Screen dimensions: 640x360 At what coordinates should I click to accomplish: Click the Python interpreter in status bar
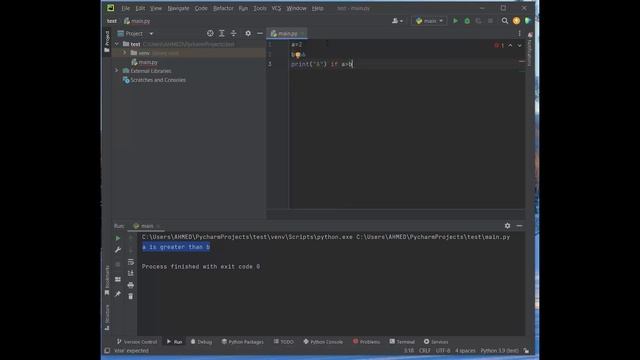point(499,351)
